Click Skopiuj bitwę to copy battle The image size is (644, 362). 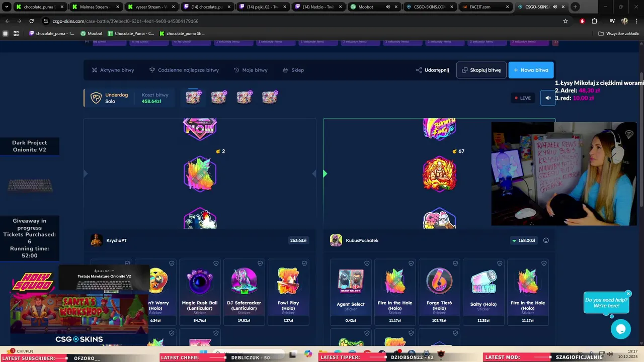[481, 70]
